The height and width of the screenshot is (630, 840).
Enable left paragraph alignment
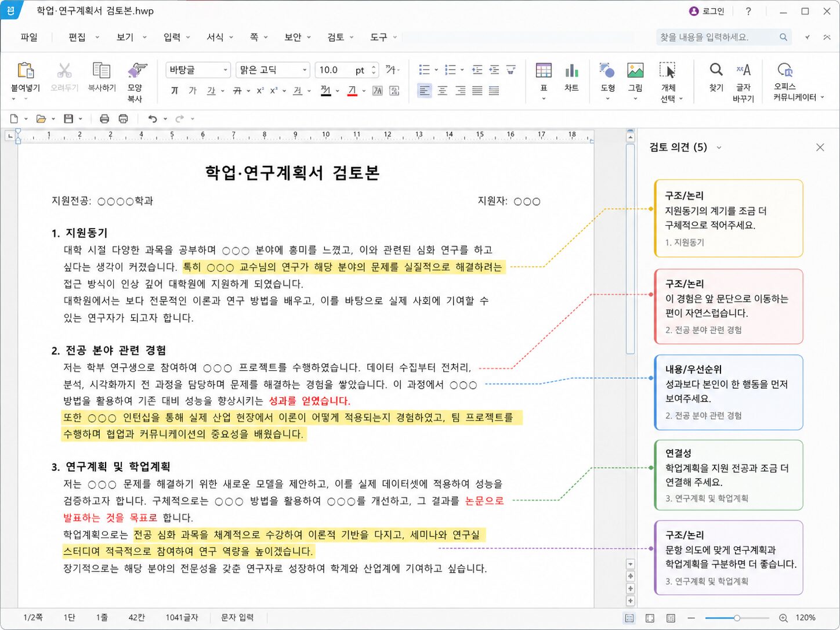[425, 90]
